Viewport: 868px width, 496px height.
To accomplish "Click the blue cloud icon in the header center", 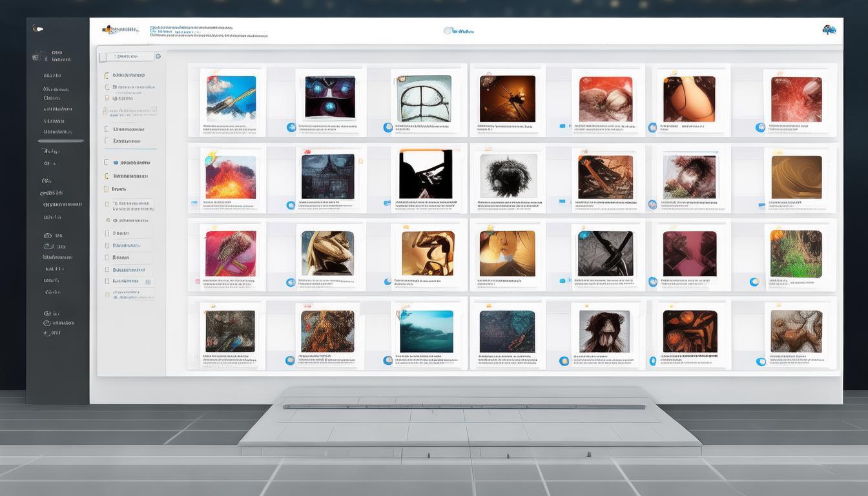I will [448, 30].
